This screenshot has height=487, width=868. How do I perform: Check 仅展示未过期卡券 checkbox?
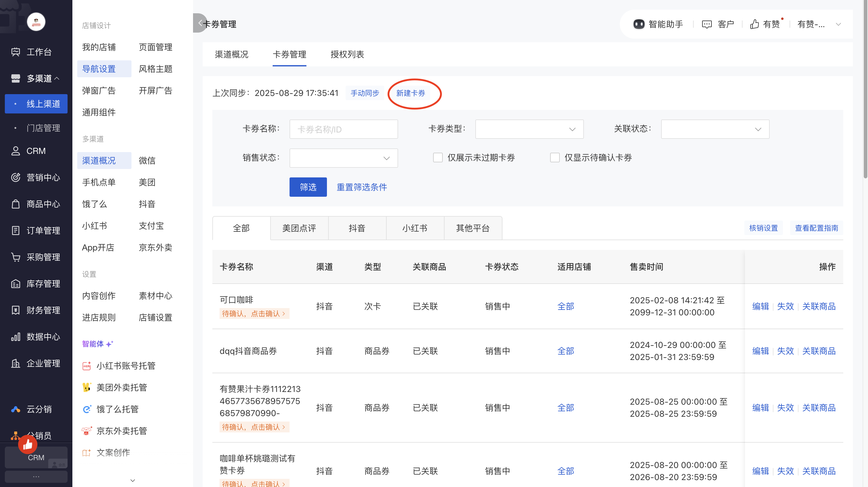click(x=437, y=158)
